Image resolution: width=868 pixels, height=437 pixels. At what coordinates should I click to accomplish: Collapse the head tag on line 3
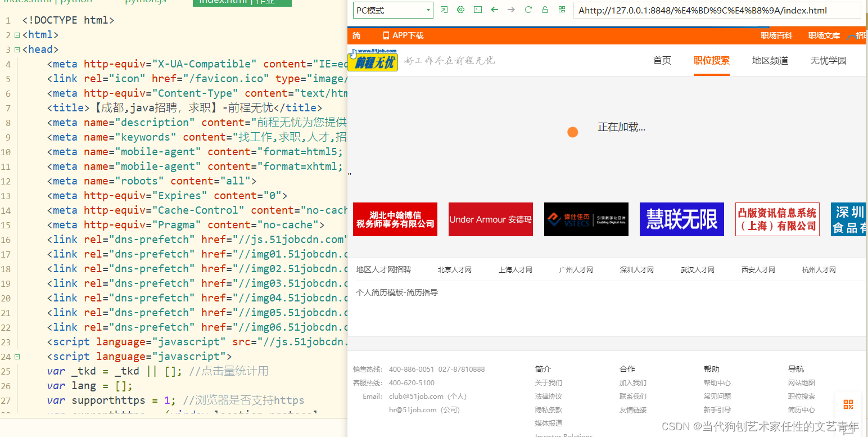pos(17,49)
